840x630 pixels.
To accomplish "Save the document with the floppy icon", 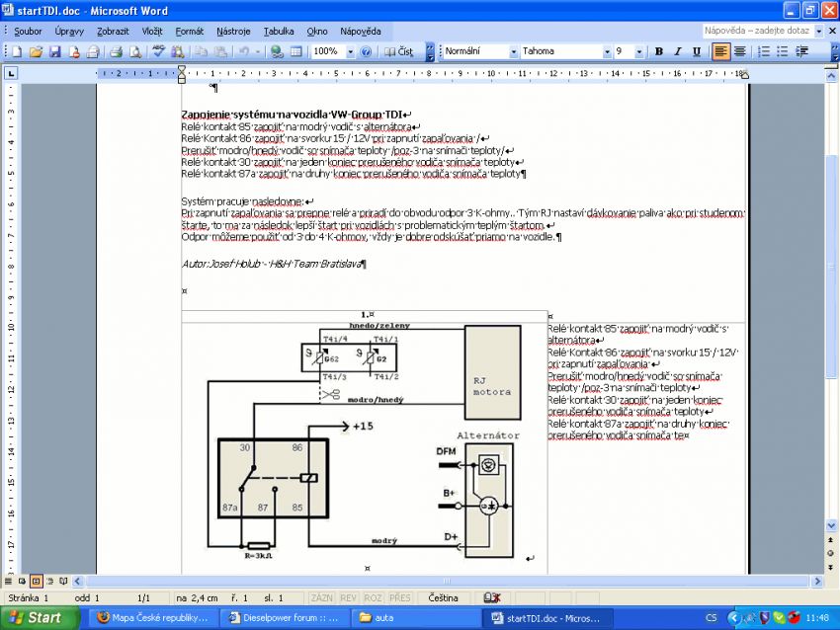I will click(54, 52).
